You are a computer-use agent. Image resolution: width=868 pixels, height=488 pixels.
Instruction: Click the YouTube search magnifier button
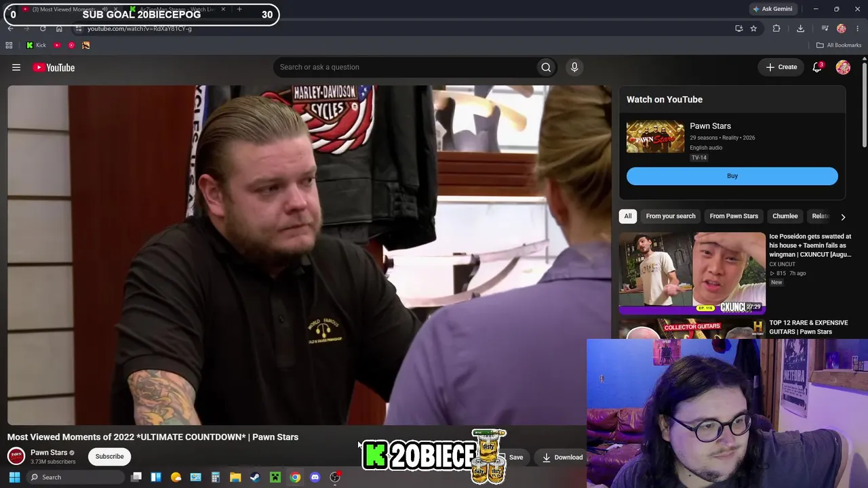click(x=546, y=67)
